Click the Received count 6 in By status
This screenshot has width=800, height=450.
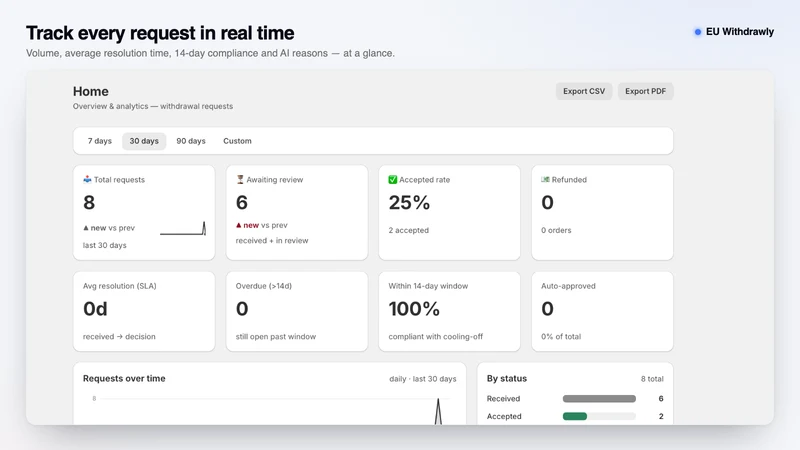click(x=661, y=398)
